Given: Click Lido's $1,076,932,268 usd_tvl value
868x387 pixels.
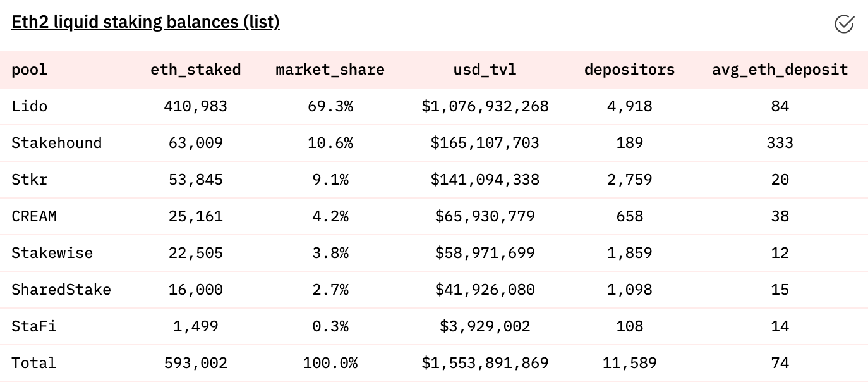Looking at the screenshot, I should 485,106.
